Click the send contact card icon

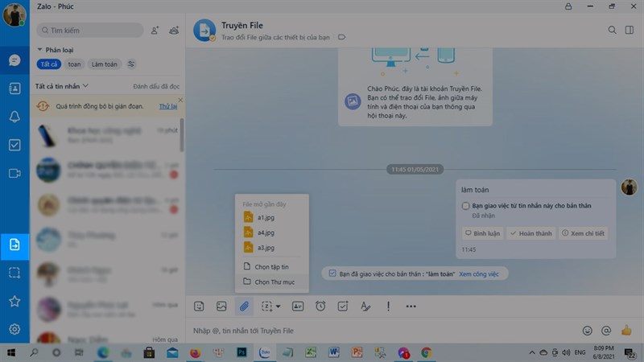point(298,306)
